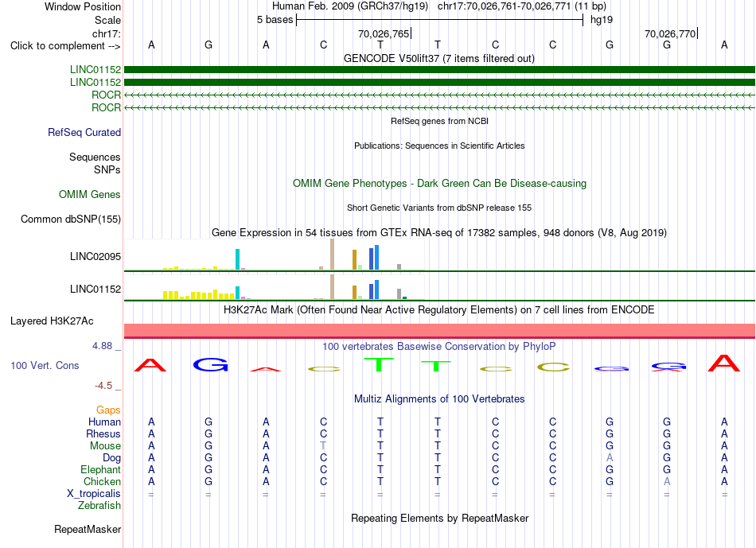
Task: Open Repeating Elements by RepeatMasker title
Action: click(x=439, y=518)
